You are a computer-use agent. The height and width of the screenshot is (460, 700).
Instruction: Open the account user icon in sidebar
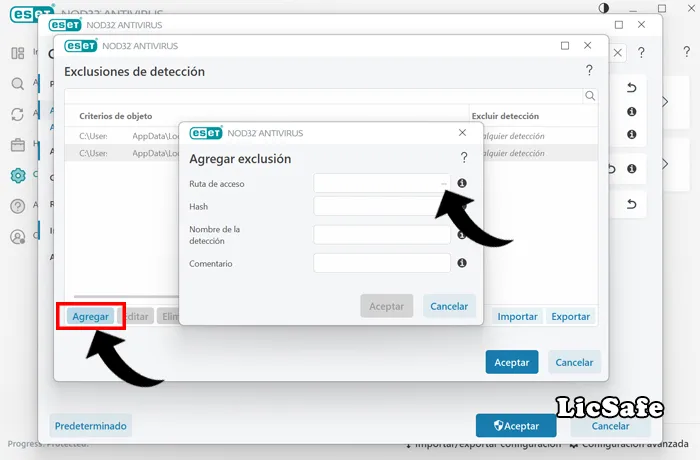17,237
